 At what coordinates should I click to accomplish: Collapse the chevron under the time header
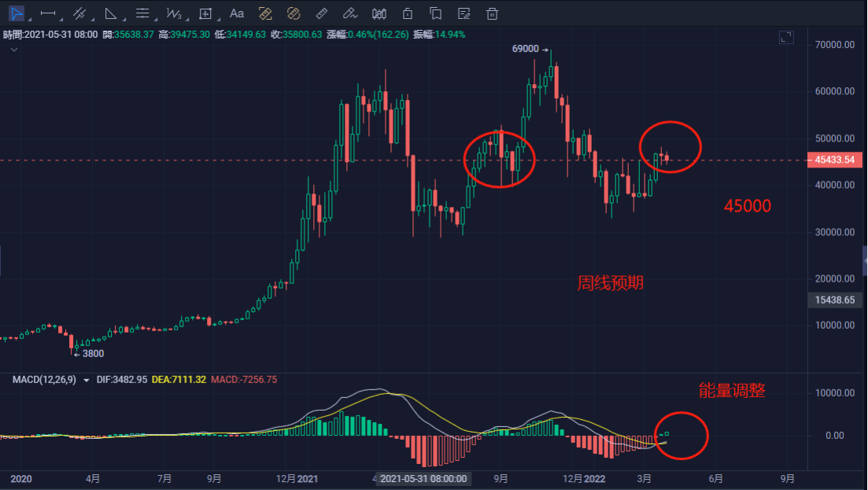pos(14,50)
